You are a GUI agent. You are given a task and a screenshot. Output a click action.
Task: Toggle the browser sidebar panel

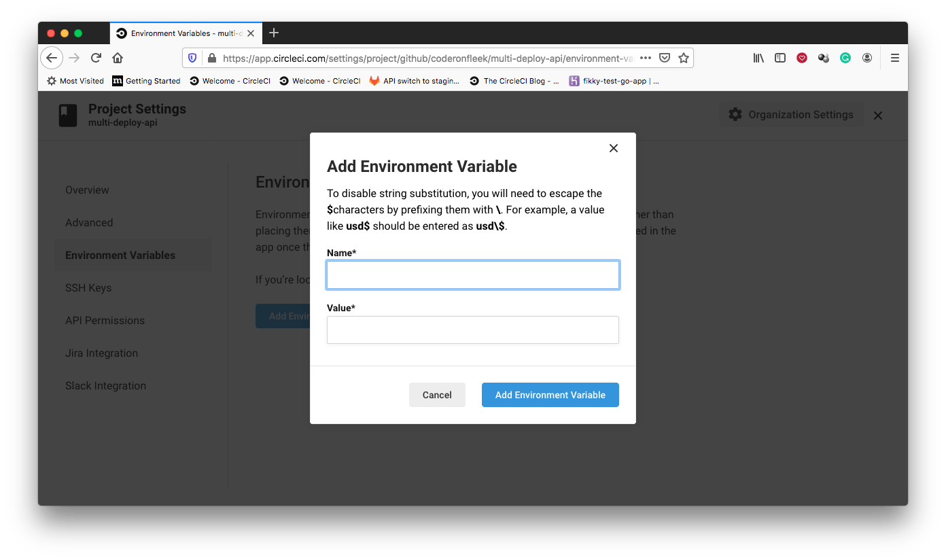point(779,58)
